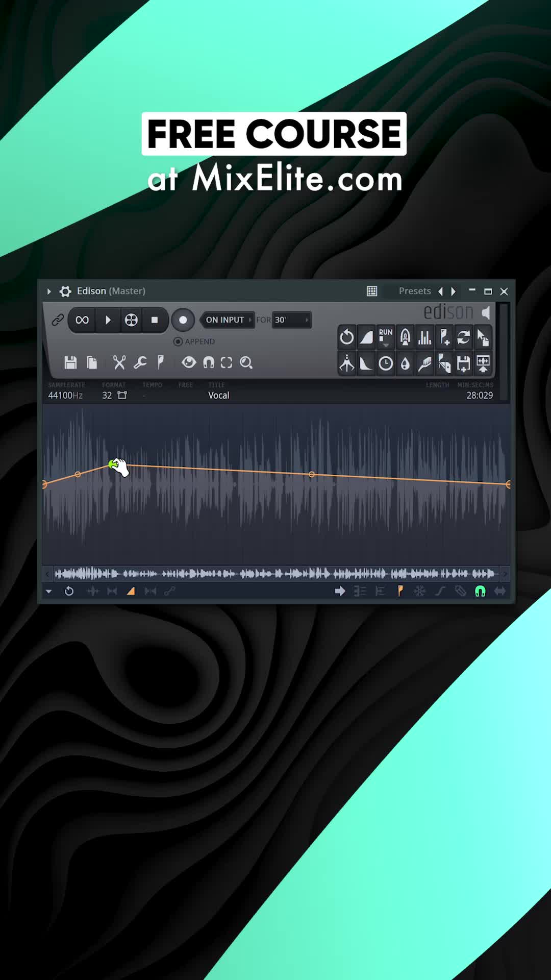
Task: Click the middle envelope point on orange line
Action: (312, 475)
